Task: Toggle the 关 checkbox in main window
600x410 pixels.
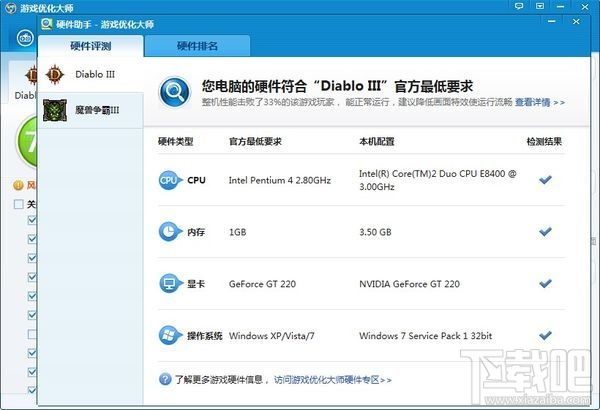Action: (x=18, y=204)
